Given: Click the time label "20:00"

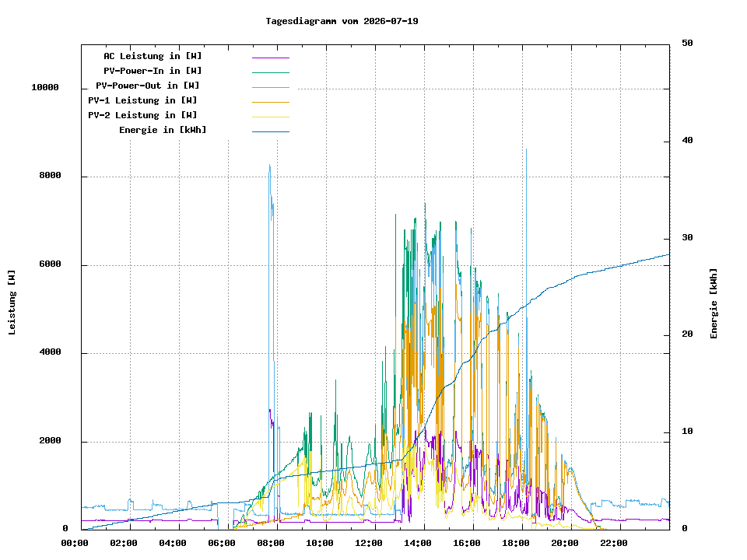Looking at the screenshot, I should [565, 544].
